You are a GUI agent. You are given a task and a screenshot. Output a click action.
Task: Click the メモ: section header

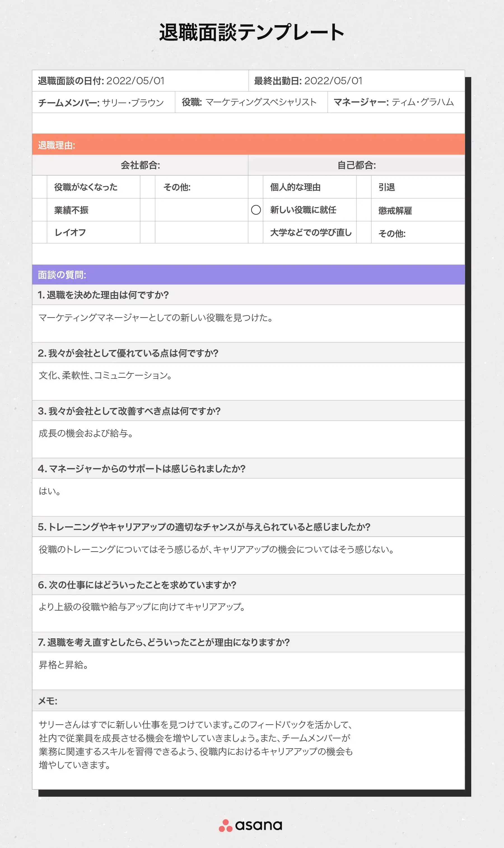(x=248, y=701)
